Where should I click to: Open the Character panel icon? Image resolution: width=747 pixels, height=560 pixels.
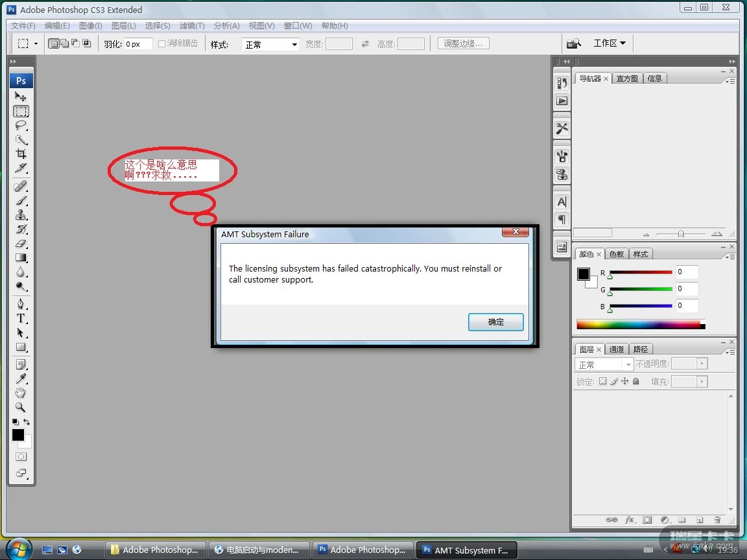click(562, 202)
